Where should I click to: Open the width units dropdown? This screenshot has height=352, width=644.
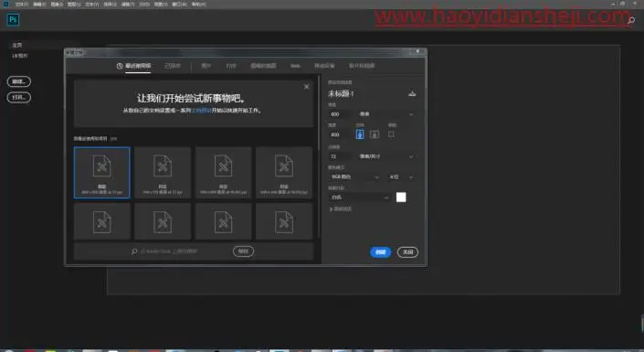point(386,114)
